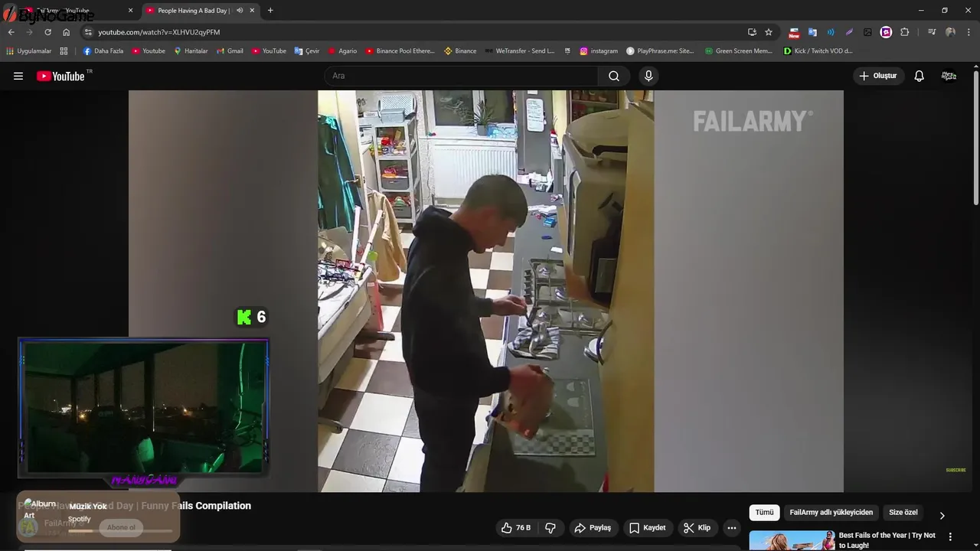This screenshot has width=980, height=551.
Task: Click the Paylaş share button
Action: coord(593,528)
